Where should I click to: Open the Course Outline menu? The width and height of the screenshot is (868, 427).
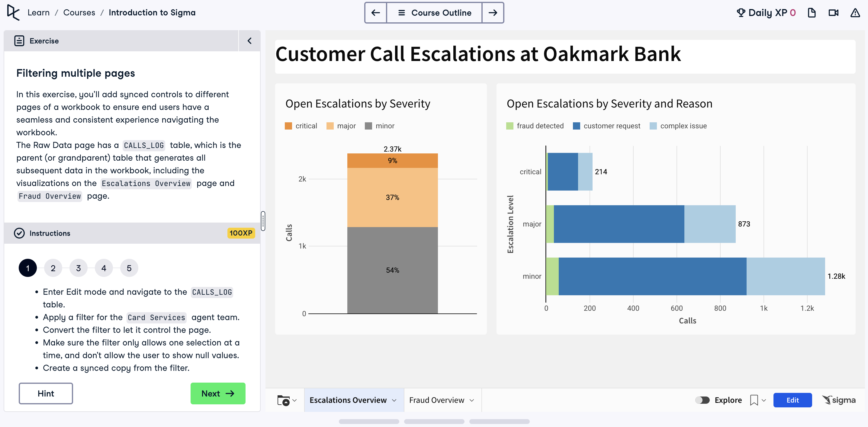434,13
